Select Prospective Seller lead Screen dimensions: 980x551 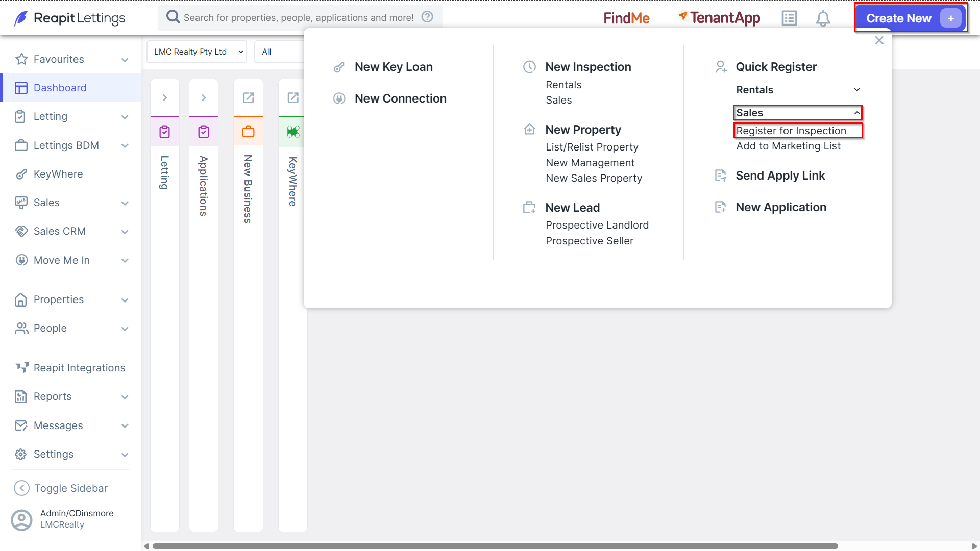coord(590,241)
